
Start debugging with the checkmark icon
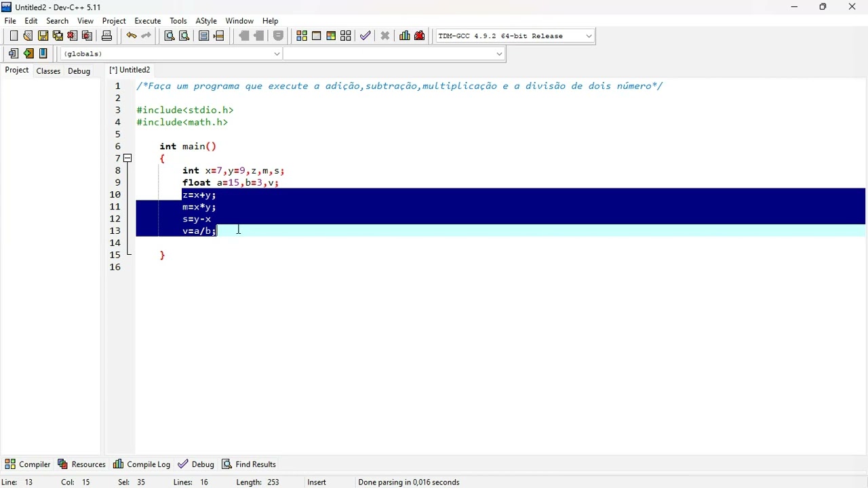tap(366, 36)
